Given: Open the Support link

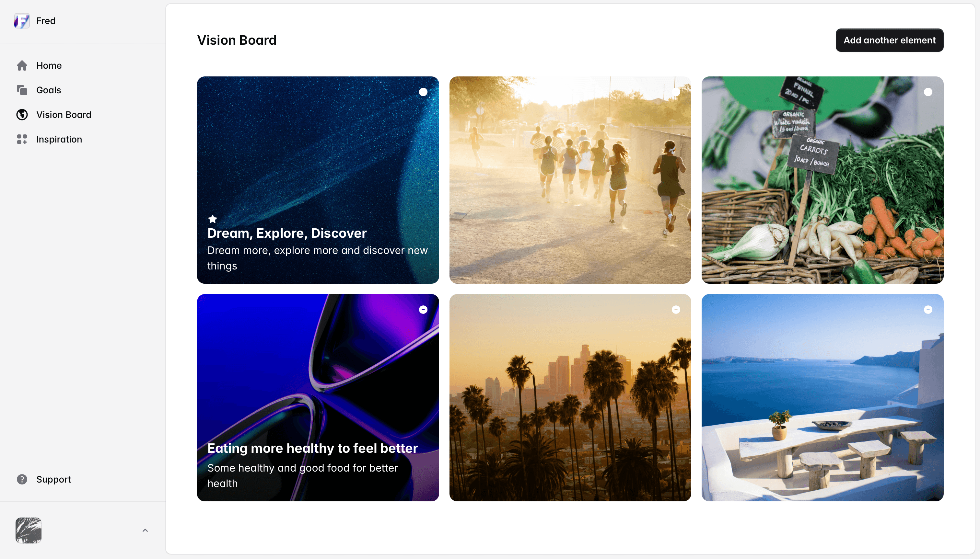Looking at the screenshot, I should [x=53, y=479].
